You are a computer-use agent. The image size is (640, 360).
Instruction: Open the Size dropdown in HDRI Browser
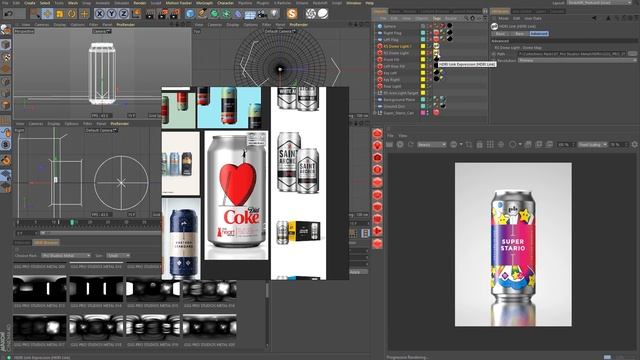(x=118, y=256)
